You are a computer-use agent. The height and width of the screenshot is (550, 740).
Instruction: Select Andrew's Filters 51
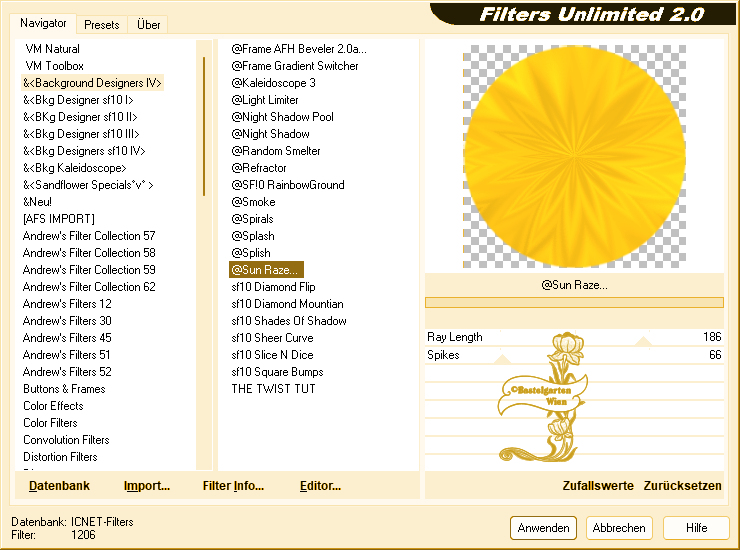point(67,355)
